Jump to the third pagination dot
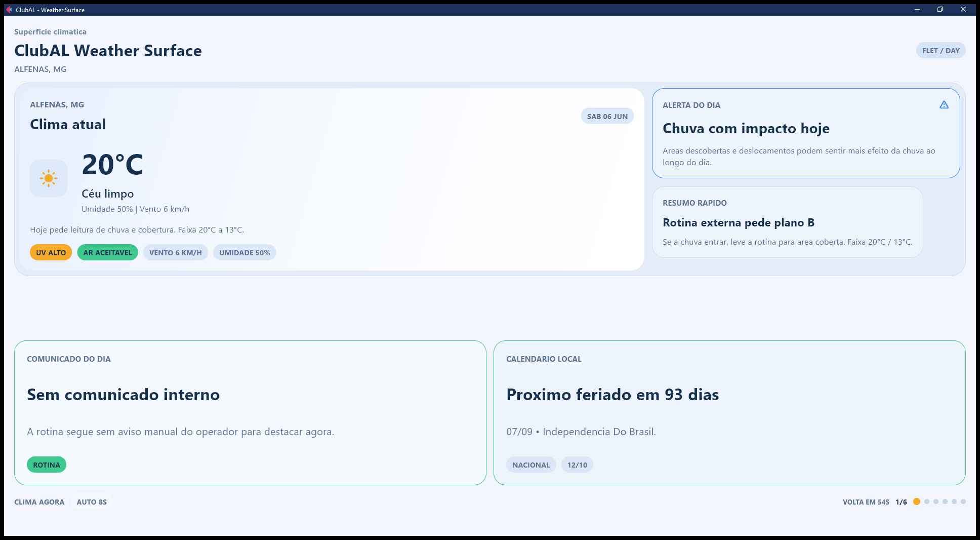This screenshot has width=980, height=540. coord(936,502)
